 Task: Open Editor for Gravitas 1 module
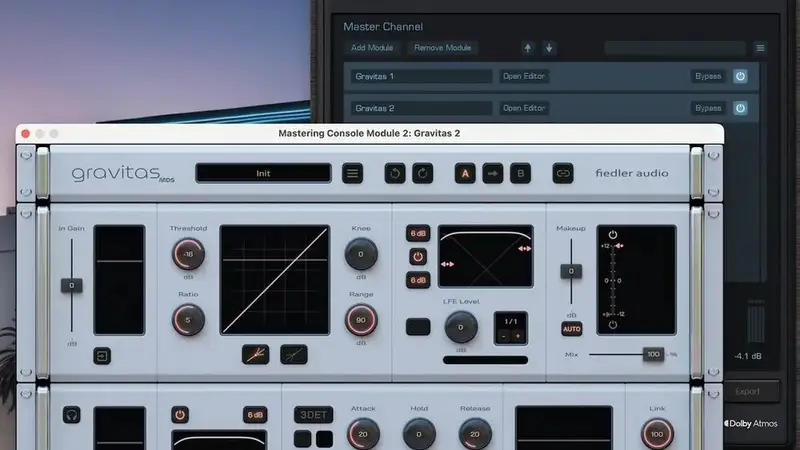point(524,76)
